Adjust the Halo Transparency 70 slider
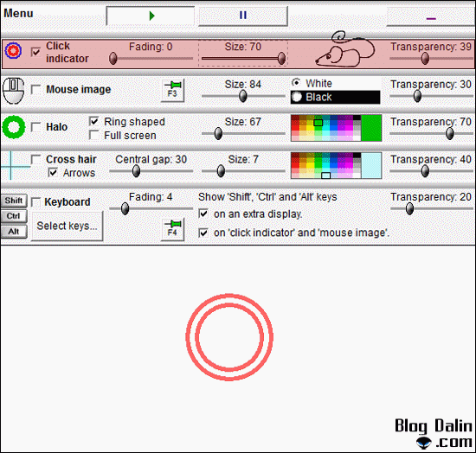 [431, 133]
